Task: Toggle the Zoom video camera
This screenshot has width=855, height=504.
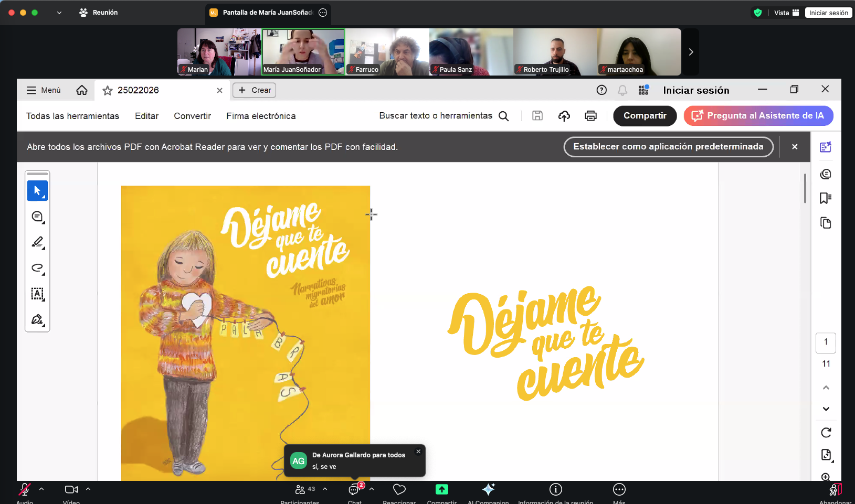Action: click(x=71, y=490)
